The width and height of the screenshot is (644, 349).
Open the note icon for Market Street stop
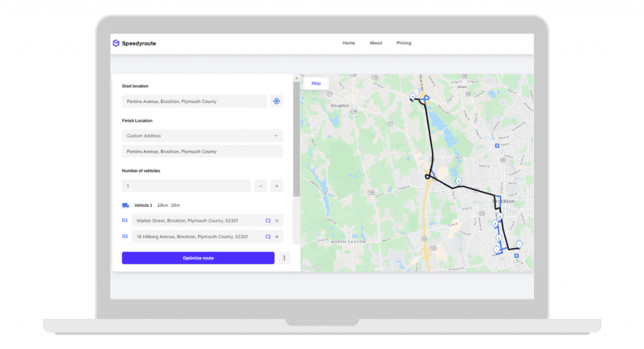coord(268,221)
